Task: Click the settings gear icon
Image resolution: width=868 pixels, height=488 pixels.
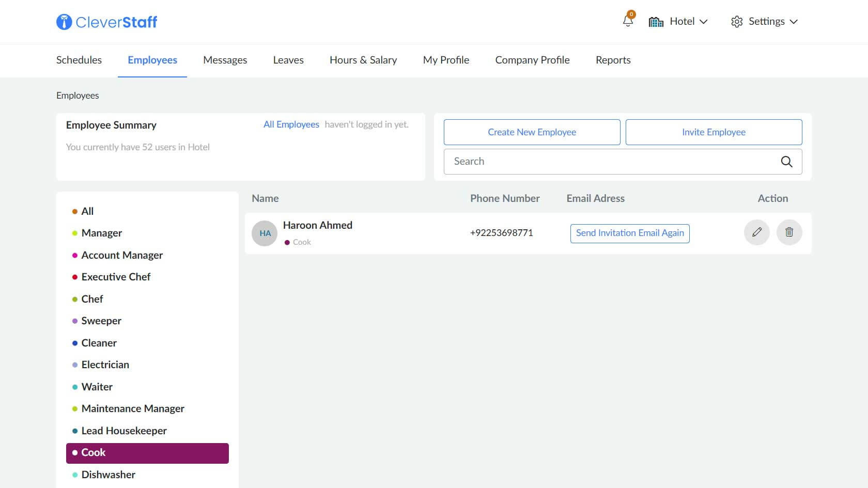Action: coord(737,22)
